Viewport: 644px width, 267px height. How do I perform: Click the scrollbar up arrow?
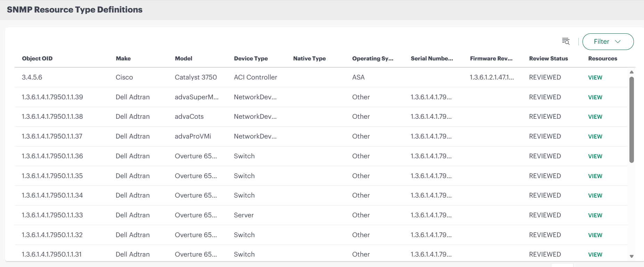point(631,72)
